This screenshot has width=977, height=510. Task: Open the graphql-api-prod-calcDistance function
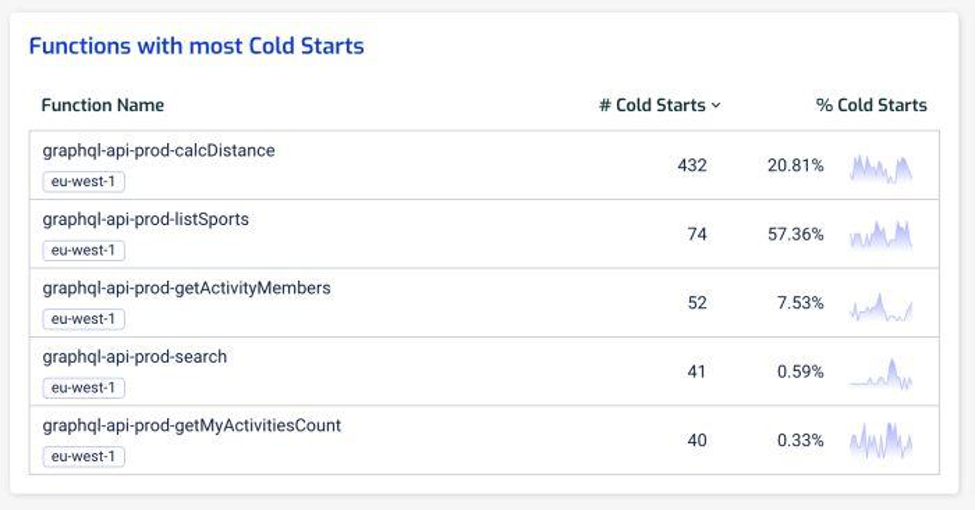158,151
